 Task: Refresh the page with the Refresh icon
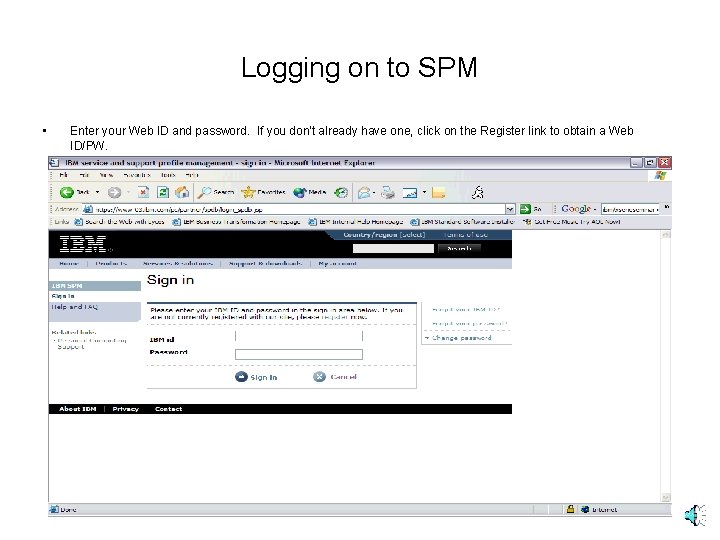coord(163,192)
